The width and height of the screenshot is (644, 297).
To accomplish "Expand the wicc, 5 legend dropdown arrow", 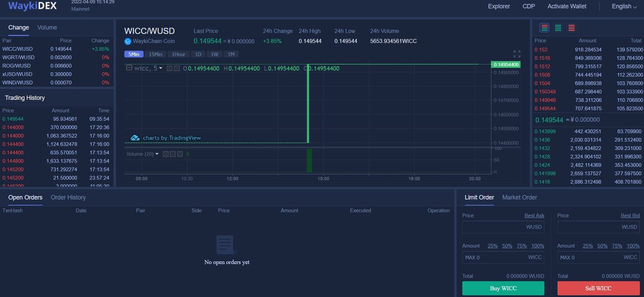I will [x=161, y=68].
